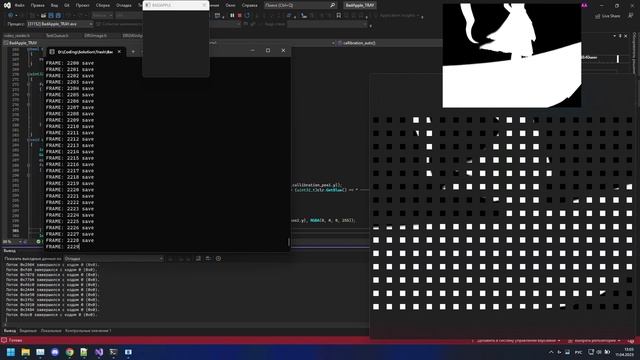Screen dimensions: 640x360
Task: Pin the right-side tool panel
Action: [620, 36]
